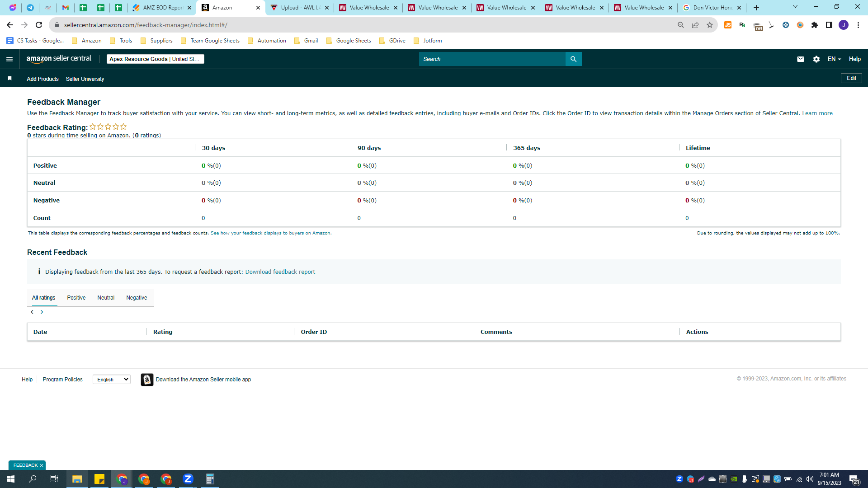Click the browser address bar

362,25
